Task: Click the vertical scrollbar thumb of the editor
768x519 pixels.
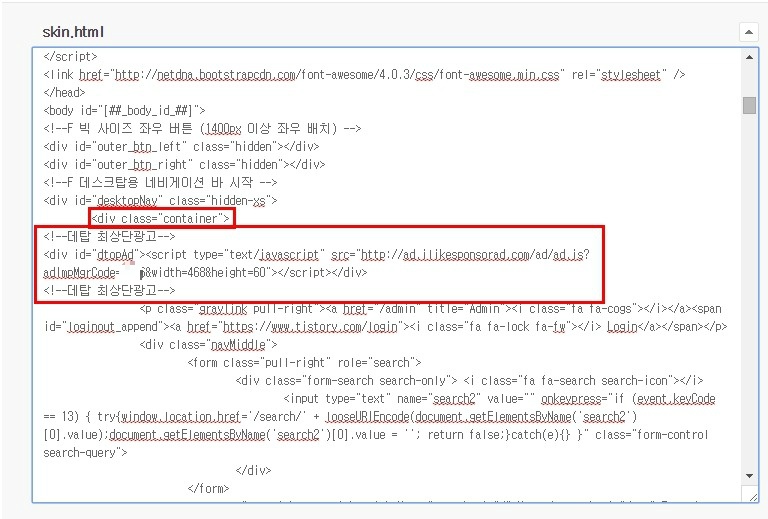Action: click(749, 105)
